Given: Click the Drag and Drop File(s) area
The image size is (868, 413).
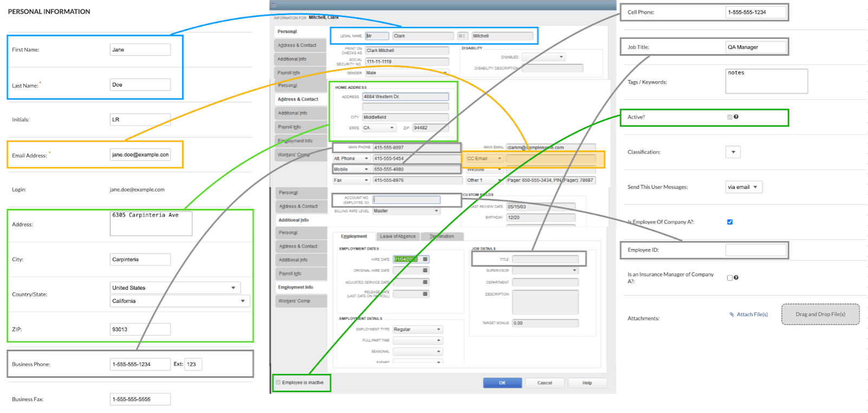Looking at the screenshot, I should coord(820,314).
